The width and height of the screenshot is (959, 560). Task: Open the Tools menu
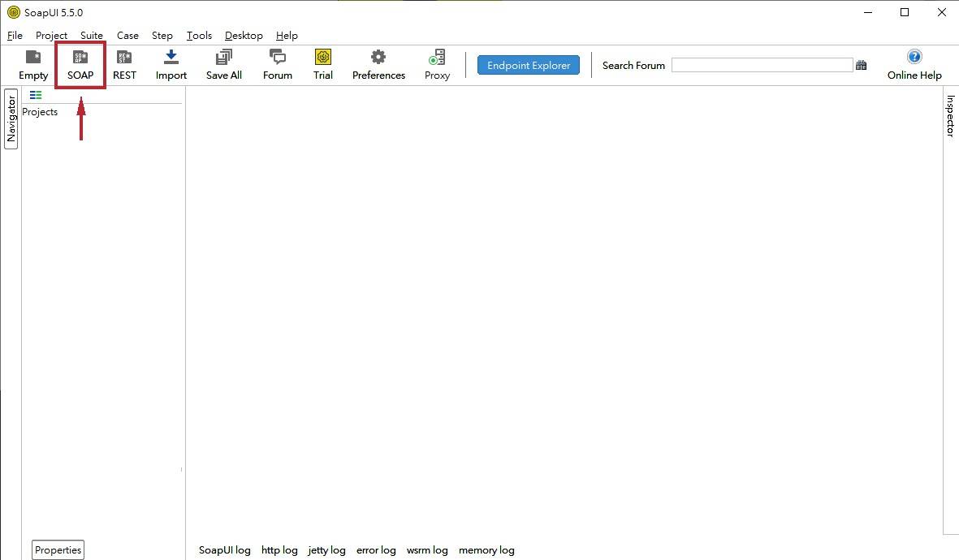click(200, 36)
